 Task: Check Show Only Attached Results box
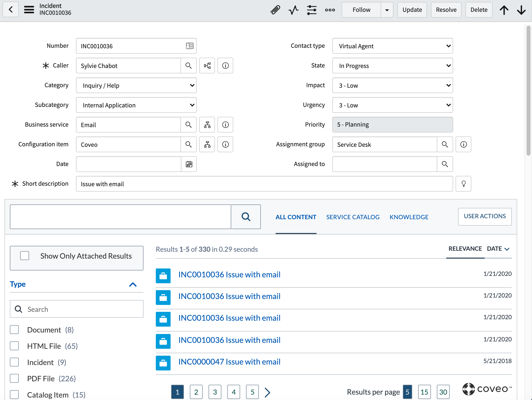(x=25, y=256)
